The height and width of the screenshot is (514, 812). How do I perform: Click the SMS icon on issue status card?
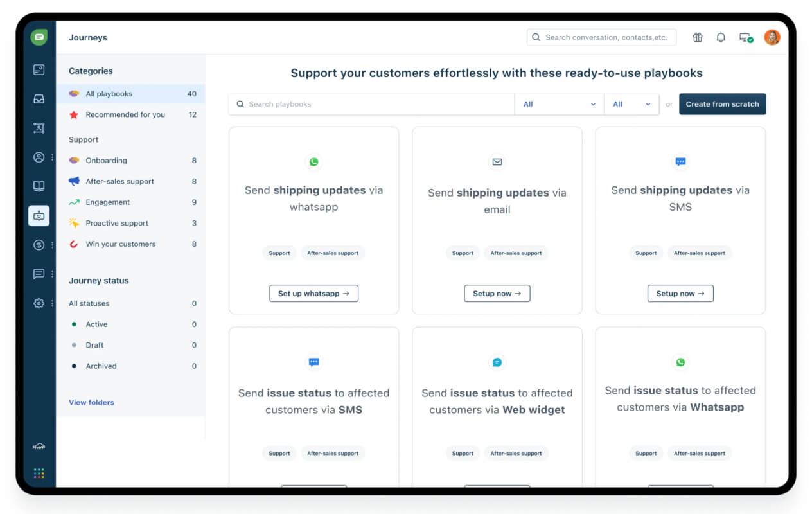pos(313,362)
